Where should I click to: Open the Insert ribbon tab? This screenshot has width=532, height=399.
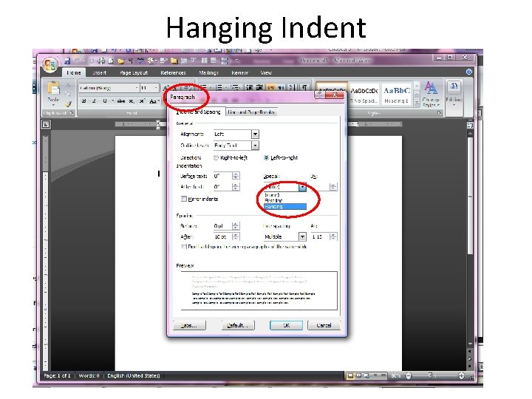pyautogui.click(x=100, y=72)
